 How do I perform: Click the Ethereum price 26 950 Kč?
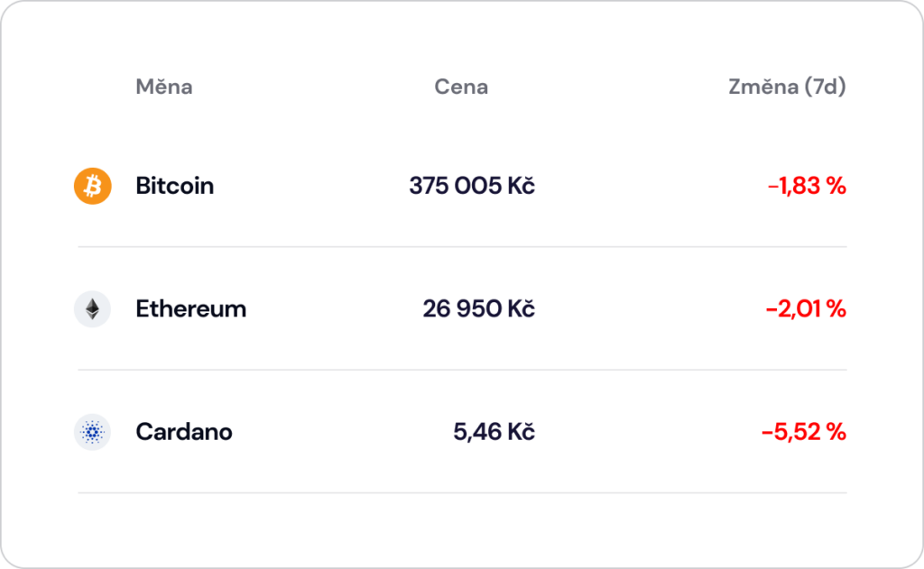(x=478, y=309)
